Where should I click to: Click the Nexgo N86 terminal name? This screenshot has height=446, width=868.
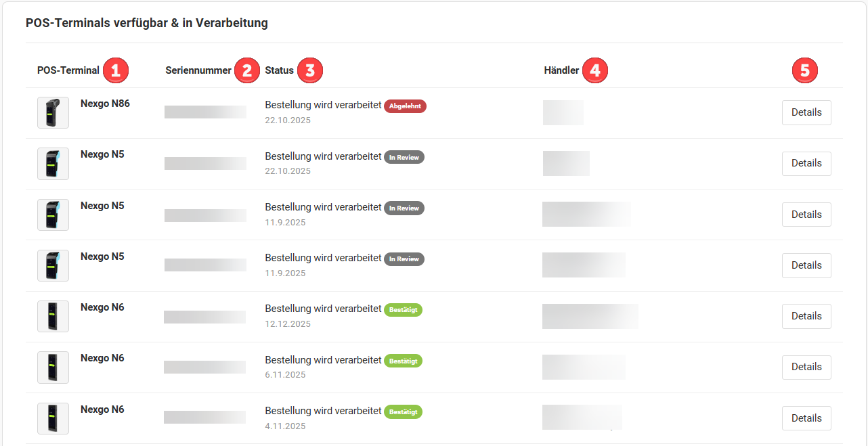pos(105,104)
